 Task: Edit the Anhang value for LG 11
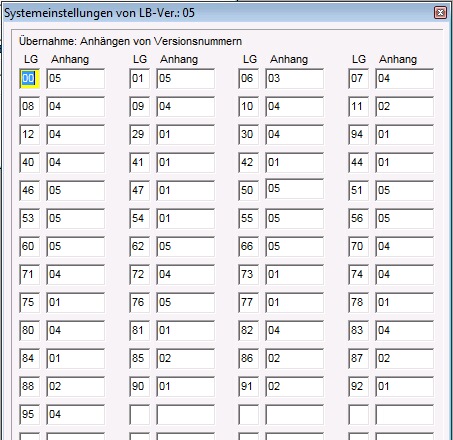[404, 107]
